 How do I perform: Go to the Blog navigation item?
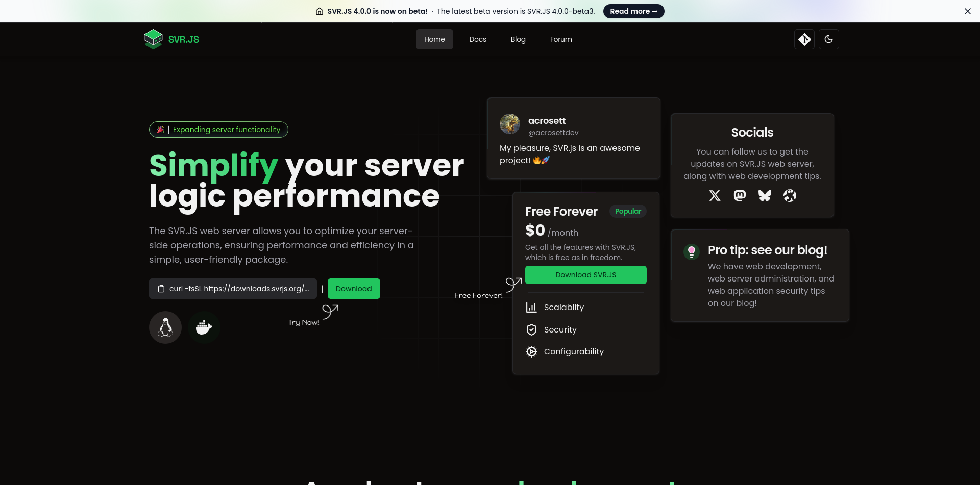tap(518, 39)
